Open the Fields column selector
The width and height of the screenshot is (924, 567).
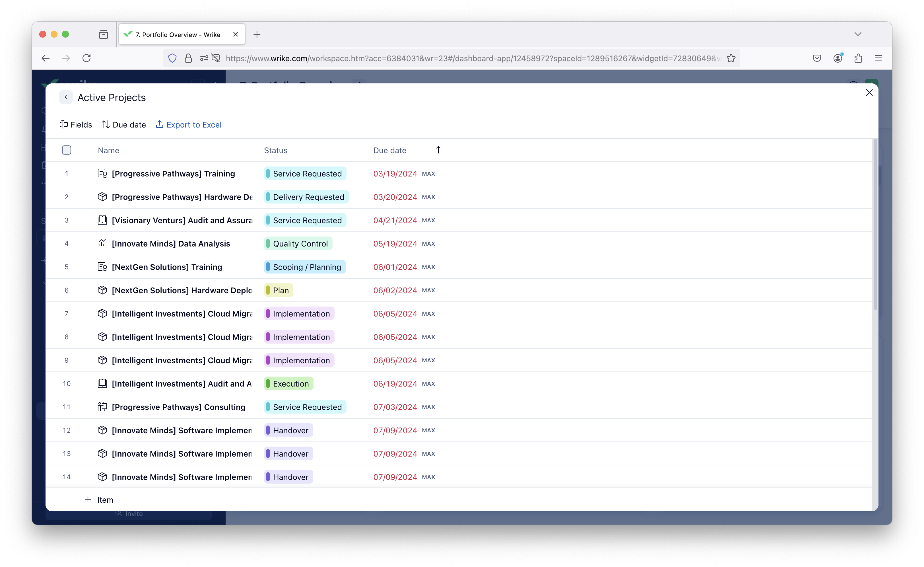point(76,125)
